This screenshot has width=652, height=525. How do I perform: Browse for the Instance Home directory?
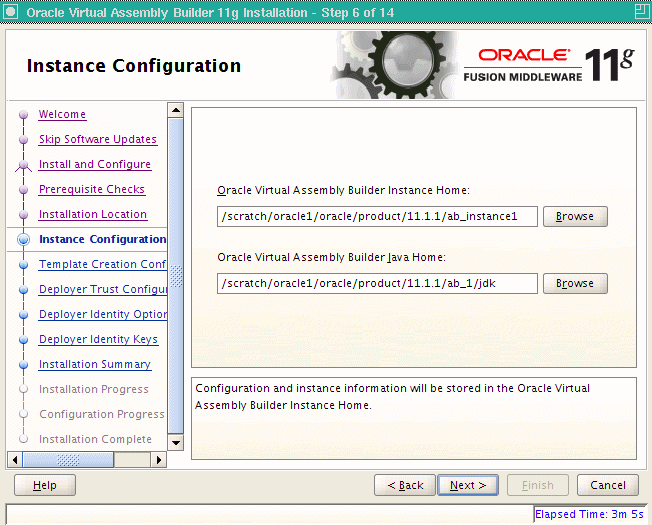click(x=575, y=217)
